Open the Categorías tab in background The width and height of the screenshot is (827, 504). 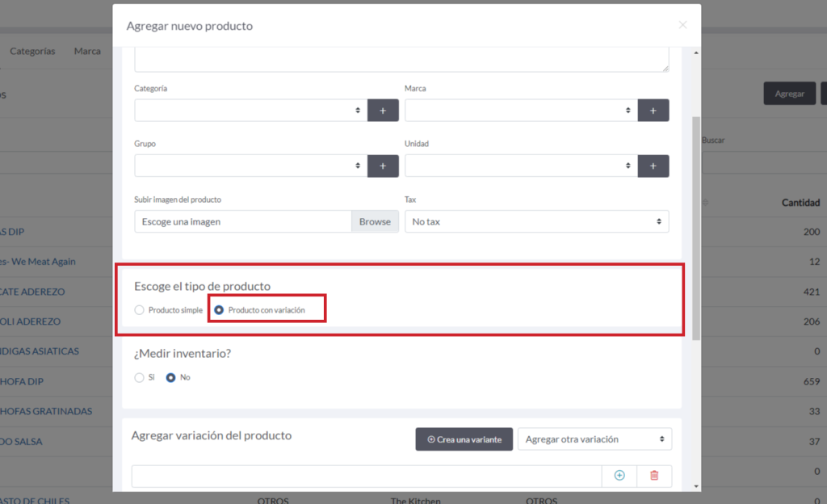32,51
